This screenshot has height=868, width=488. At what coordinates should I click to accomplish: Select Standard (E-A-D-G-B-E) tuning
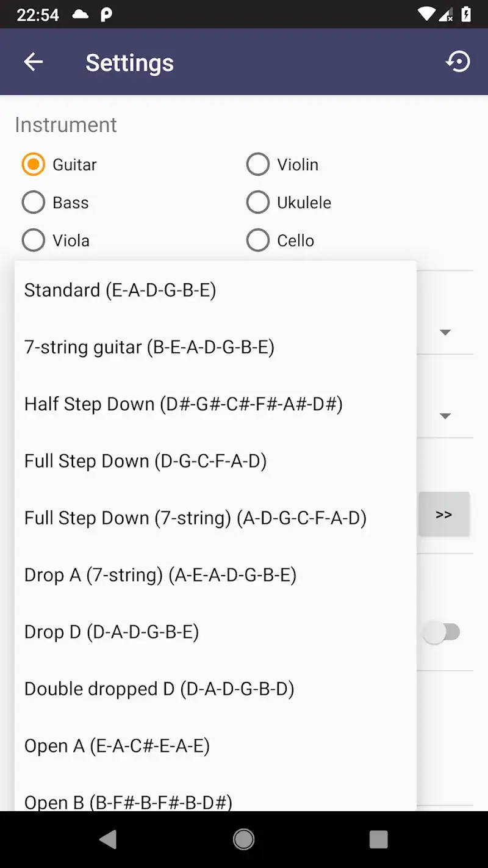point(120,290)
